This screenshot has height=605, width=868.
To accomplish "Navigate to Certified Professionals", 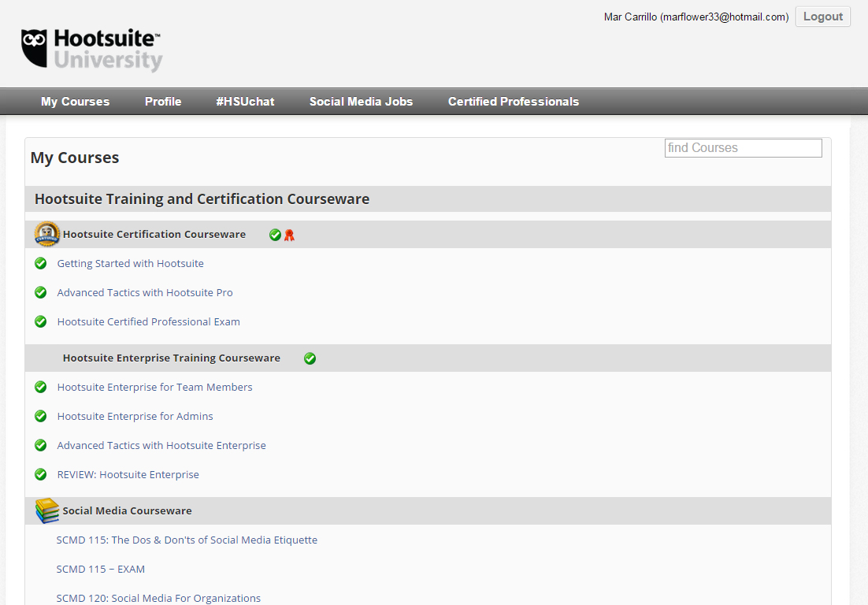I will (x=514, y=102).
